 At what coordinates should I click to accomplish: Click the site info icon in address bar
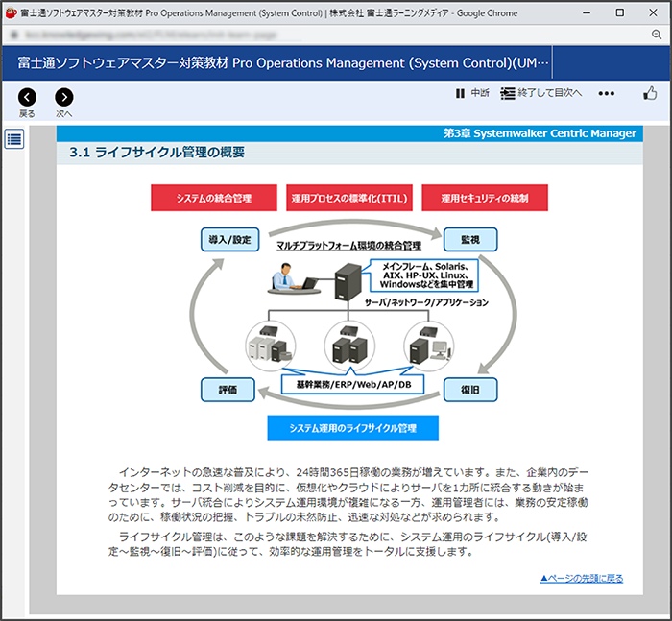click(14, 35)
